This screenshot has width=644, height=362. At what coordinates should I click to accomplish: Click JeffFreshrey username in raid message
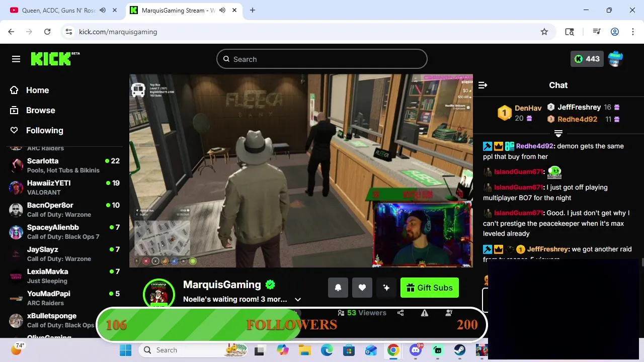pyautogui.click(x=548, y=249)
